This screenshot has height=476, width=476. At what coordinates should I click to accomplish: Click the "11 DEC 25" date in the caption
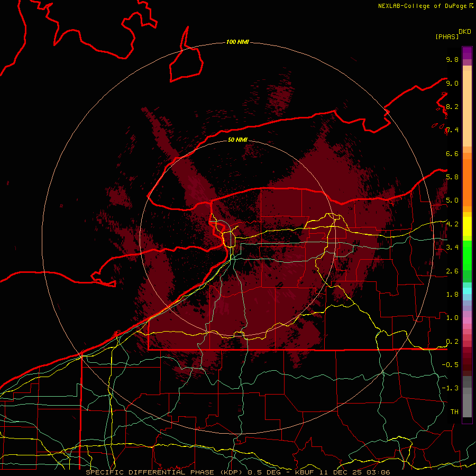(x=341, y=472)
